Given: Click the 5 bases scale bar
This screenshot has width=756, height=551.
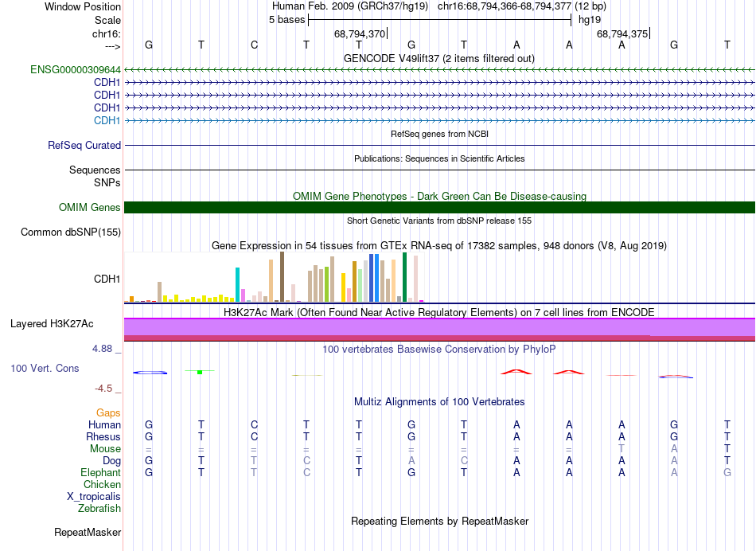Looking at the screenshot, I should coord(439,19).
